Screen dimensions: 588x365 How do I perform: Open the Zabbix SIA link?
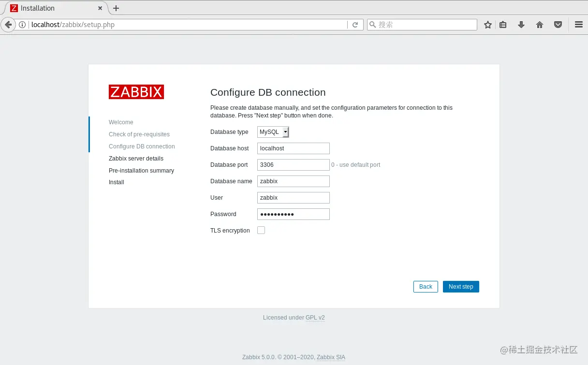click(x=331, y=357)
